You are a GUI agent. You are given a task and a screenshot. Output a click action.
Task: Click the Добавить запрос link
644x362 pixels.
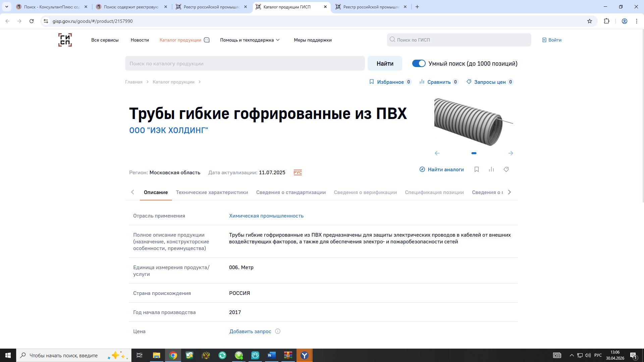tap(250, 331)
